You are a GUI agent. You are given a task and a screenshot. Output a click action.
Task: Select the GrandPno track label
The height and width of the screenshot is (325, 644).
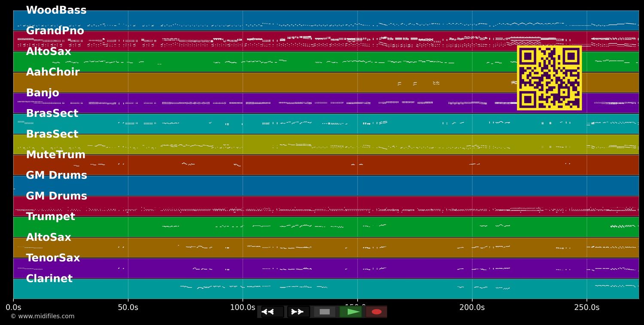coord(55,30)
